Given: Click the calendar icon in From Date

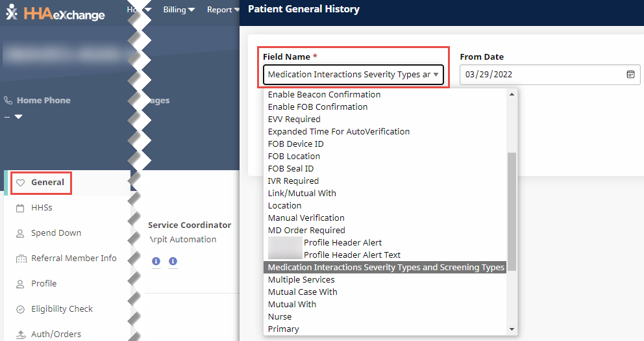Looking at the screenshot, I should click(630, 75).
